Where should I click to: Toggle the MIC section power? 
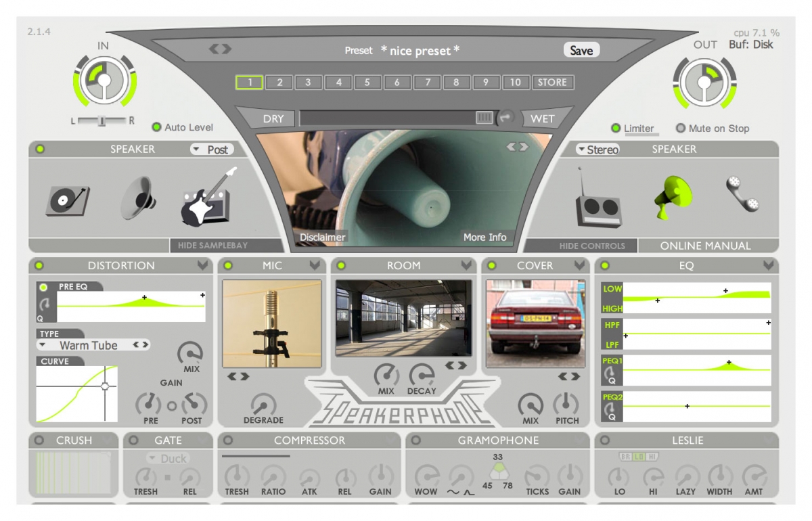(x=228, y=265)
